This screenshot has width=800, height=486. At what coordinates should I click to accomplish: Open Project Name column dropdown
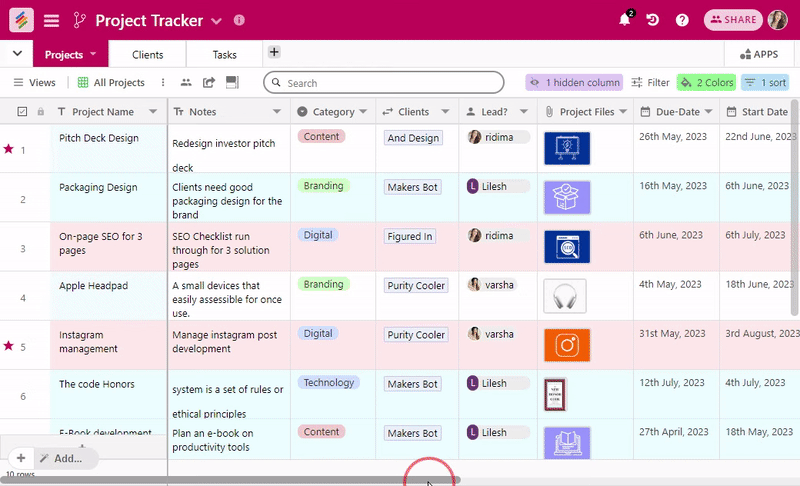pos(153,112)
